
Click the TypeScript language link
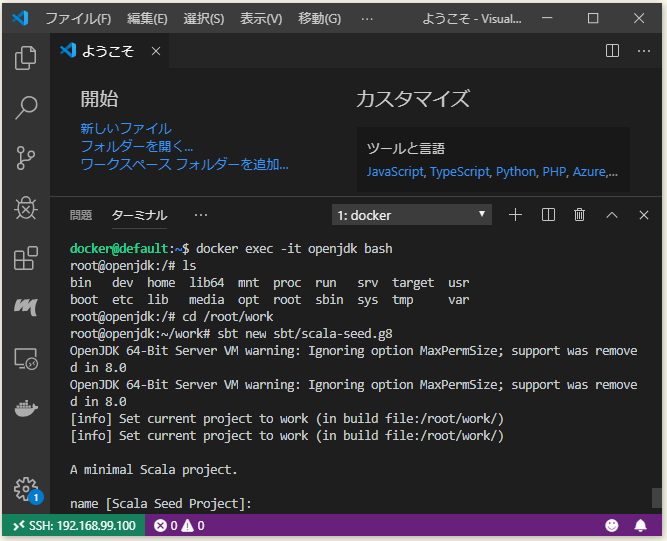click(x=460, y=172)
